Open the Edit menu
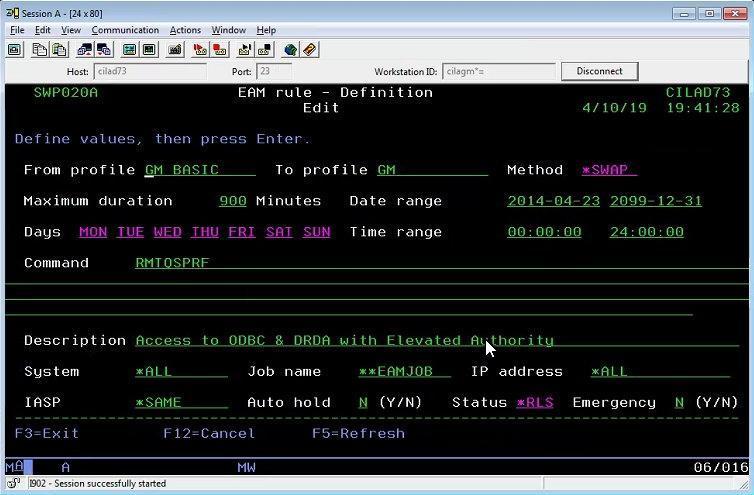 (42, 30)
